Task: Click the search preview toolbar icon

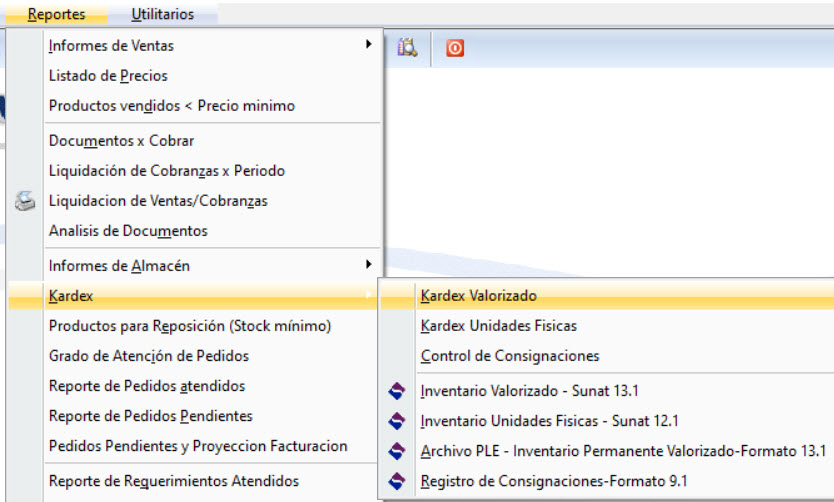Action: [407, 48]
